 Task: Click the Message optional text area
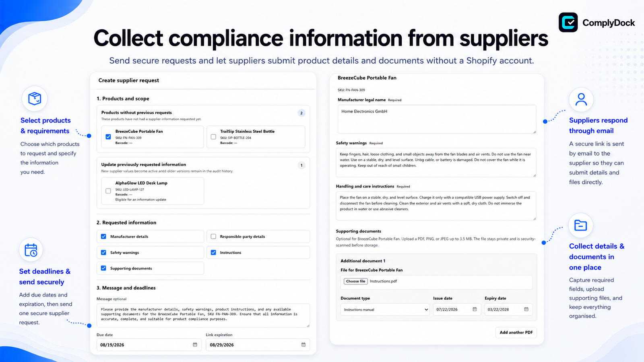[x=203, y=315]
